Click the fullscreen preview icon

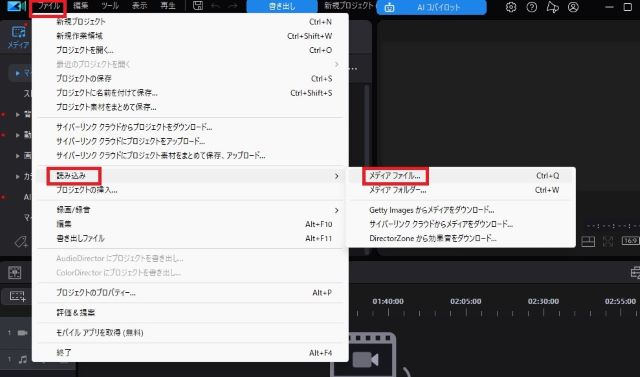(x=608, y=241)
